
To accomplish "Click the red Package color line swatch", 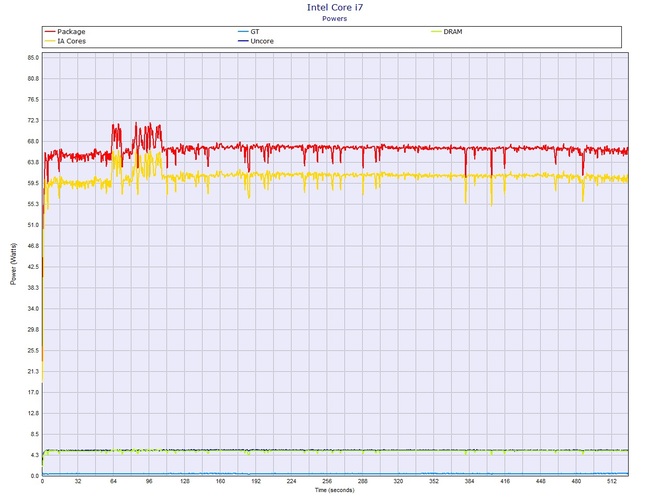I will (50, 32).
